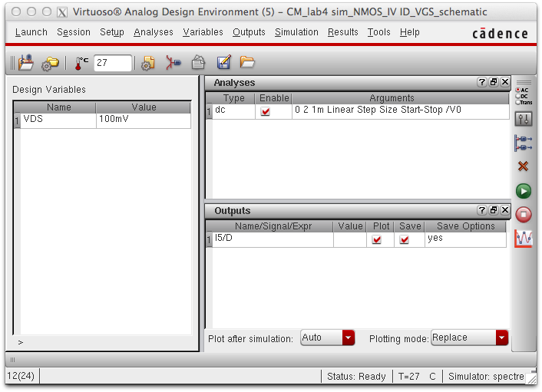
Task: Click the dc analysis arguments text
Action: (x=378, y=110)
